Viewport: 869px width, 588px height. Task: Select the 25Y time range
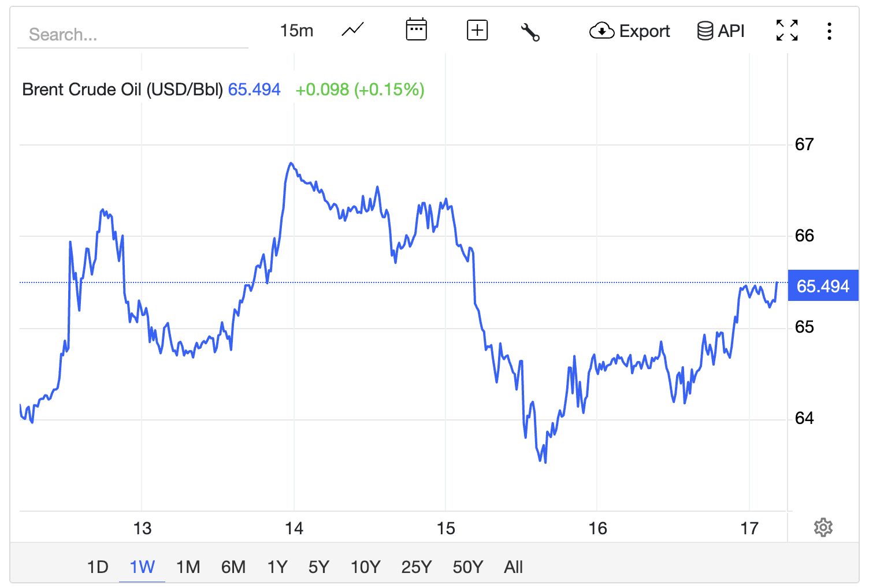click(416, 567)
